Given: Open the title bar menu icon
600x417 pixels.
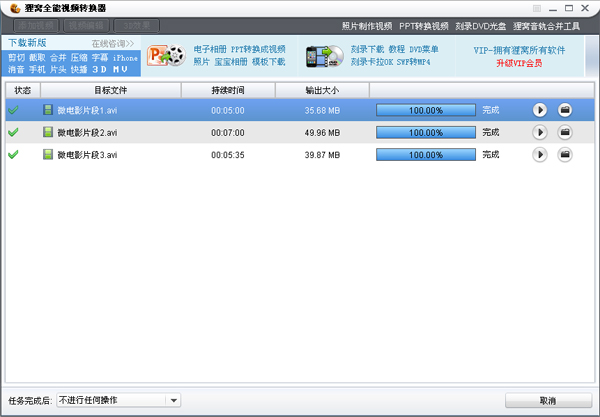Looking at the screenshot, I should pyautogui.click(x=537, y=8).
